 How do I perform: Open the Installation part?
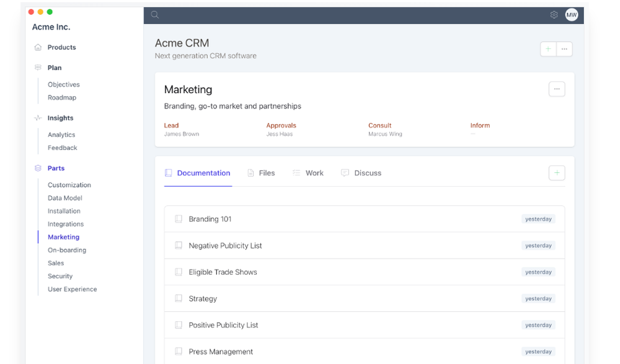tap(64, 211)
